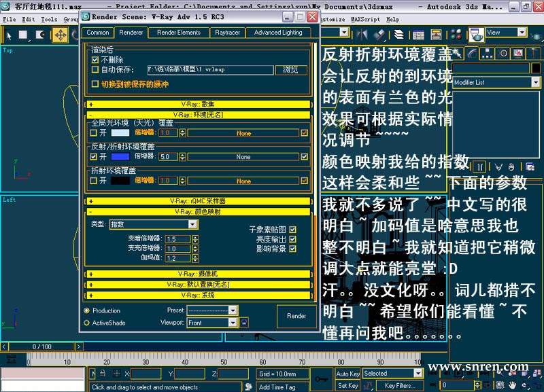Viewport: 544px width, 392px height.
Task: Select the ActiveShade radio button
Action: pos(87,323)
